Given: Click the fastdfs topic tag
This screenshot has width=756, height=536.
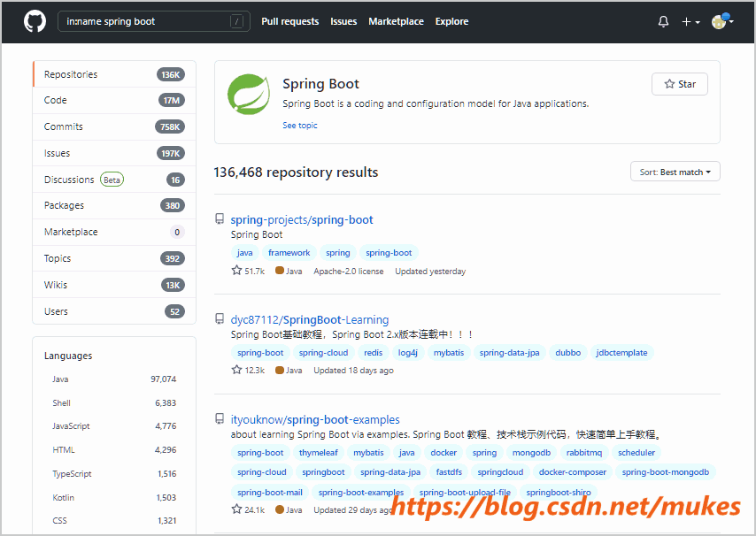Looking at the screenshot, I should point(449,472).
